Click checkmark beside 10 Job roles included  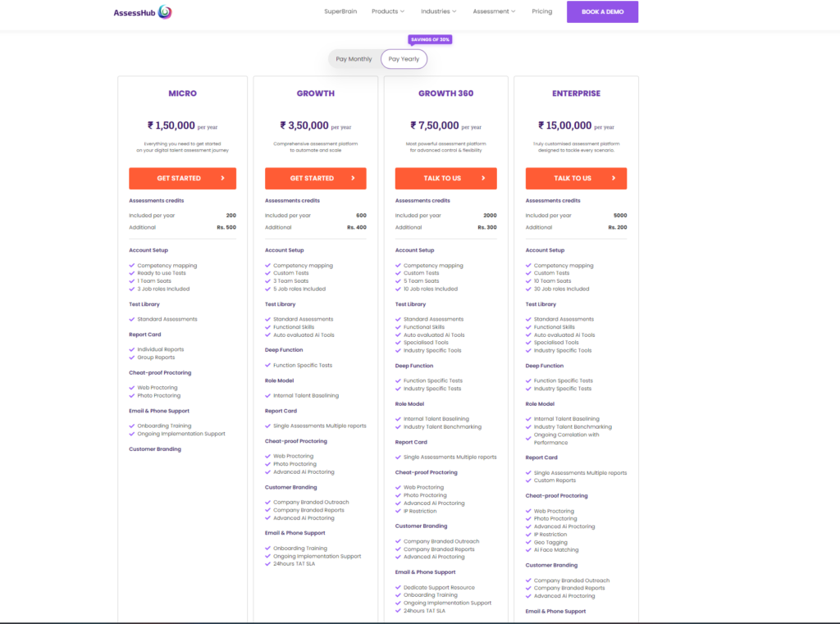pyautogui.click(x=398, y=289)
